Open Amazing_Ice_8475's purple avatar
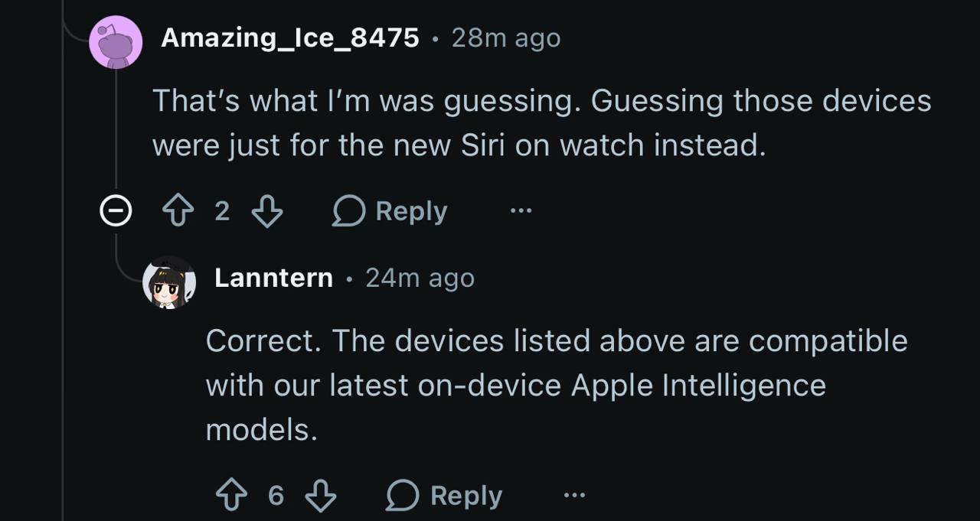Screen dimensions: 980x521 coord(116,42)
